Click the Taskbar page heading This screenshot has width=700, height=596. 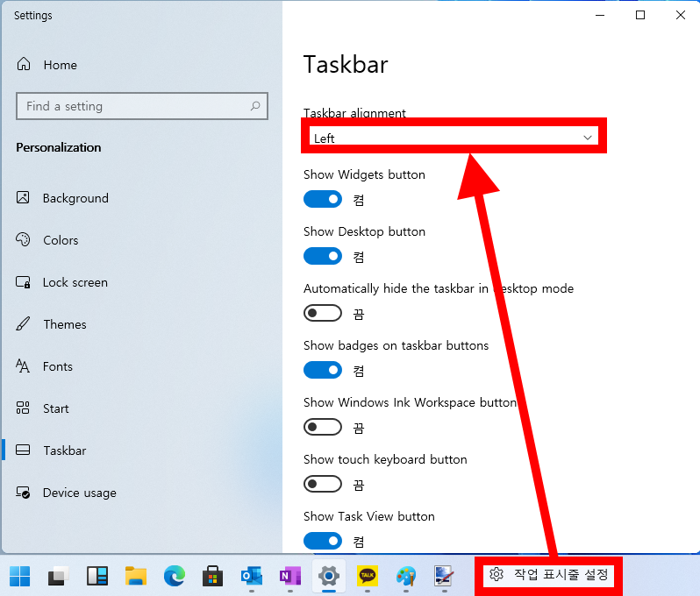click(346, 64)
